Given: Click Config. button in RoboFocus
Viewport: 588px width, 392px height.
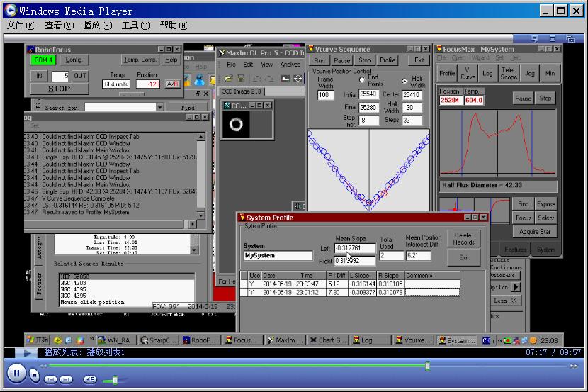Looking at the screenshot, I should (x=74, y=60).
